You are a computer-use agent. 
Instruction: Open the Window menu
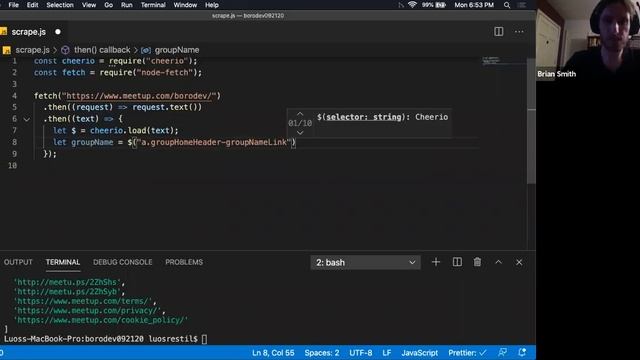pyautogui.click(x=185, y=5)
